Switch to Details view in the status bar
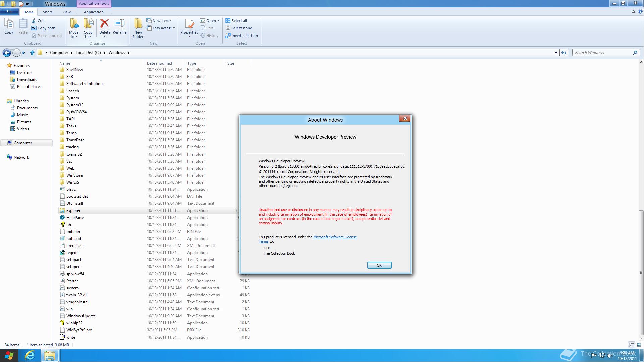The width and height of the screenshot is (644, 362). (632, 345)
